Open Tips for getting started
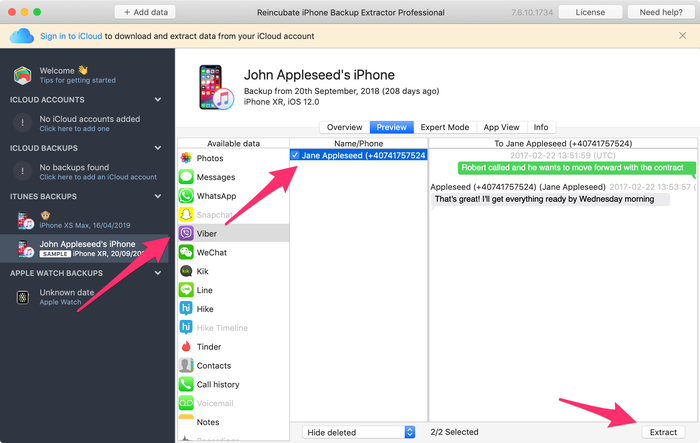 point(78,80)
